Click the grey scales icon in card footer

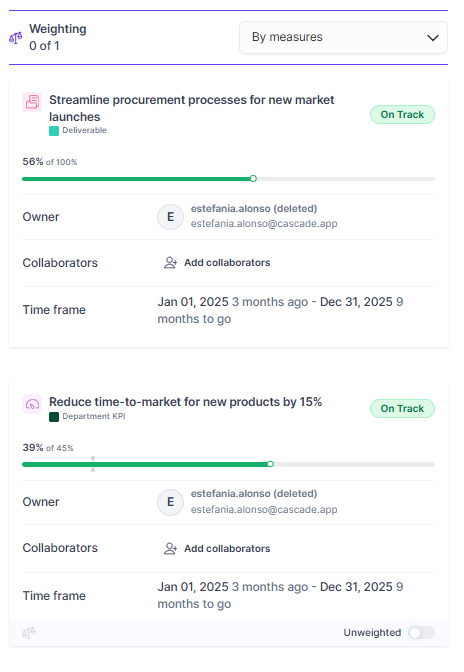tap(29, 633)
